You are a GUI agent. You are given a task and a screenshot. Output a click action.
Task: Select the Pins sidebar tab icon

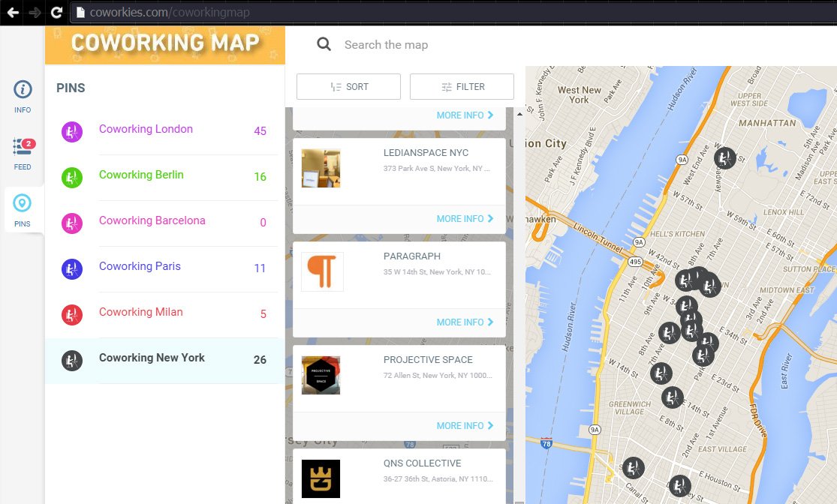click(22, 203)
